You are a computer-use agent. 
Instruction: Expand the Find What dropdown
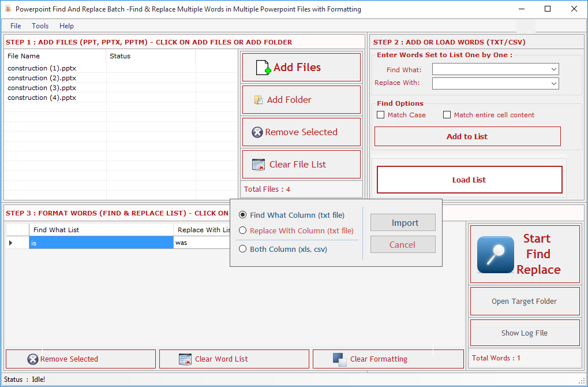point(553,69)
